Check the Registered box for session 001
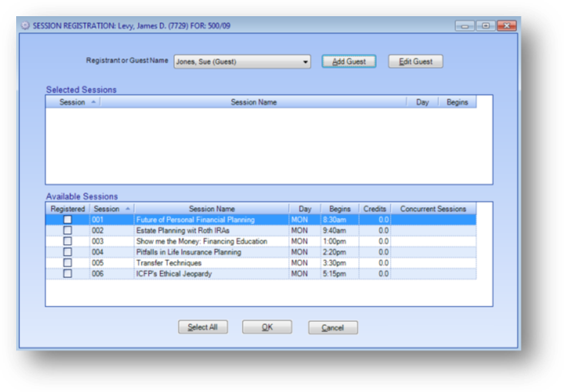Viewport: 564px width, 392px height. click(x=67, y=219)
